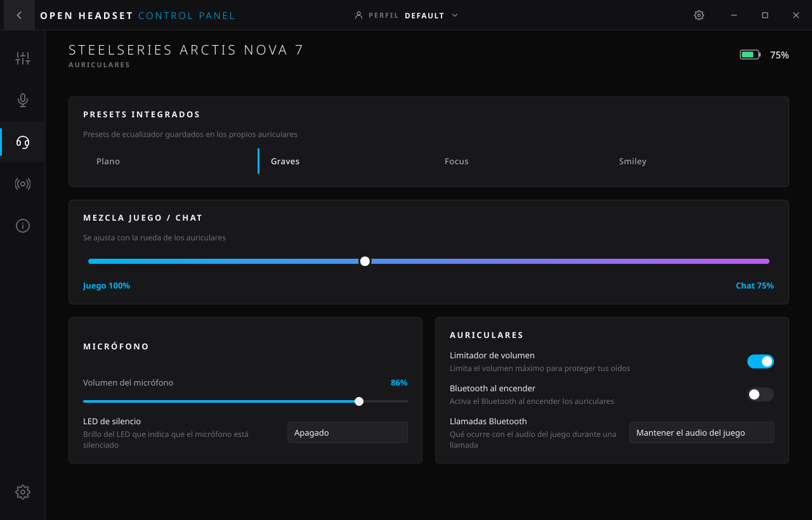The height and width of the screenshot is (520, 812).
Task: Open the mixer sliders sidebar section
Action: [x=23, y=59]
